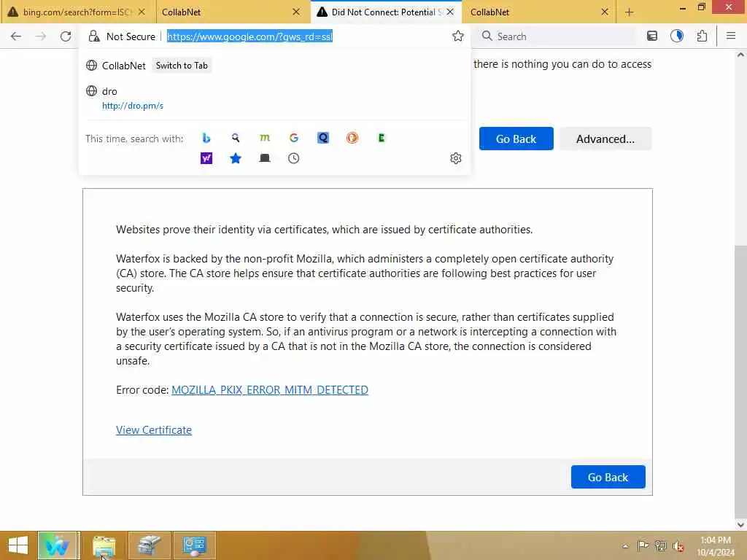The width and height of the screenshot is (747, 560).
Task: Open the Windows Start button
Action: (x=18, y=545)
